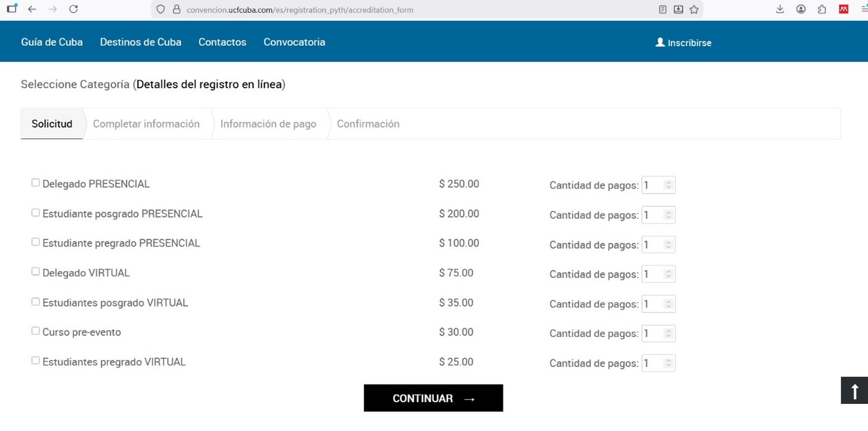The image size is (868, 431).
Task: Open the Convocatoria navigation link
Action: [x=294, y=42]
